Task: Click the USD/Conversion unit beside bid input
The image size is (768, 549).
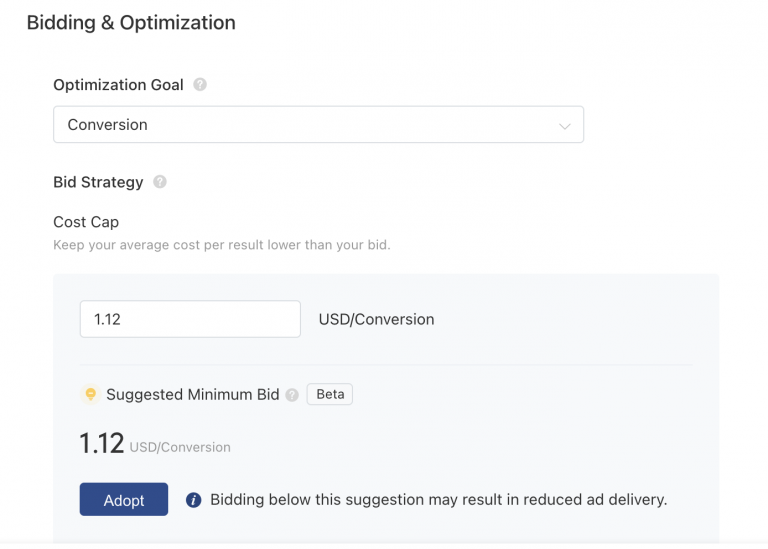Action: coord(376,320)
